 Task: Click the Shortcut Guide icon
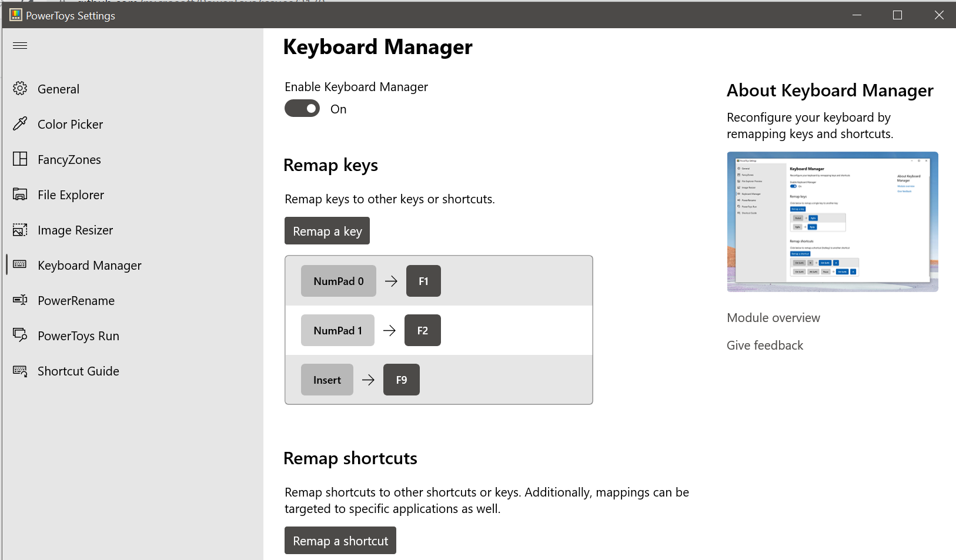(20, 371)
